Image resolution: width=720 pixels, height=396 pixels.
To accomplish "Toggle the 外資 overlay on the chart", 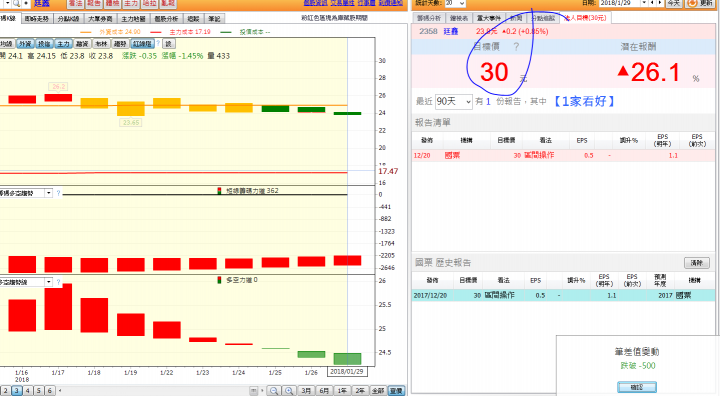I will 25,44.
